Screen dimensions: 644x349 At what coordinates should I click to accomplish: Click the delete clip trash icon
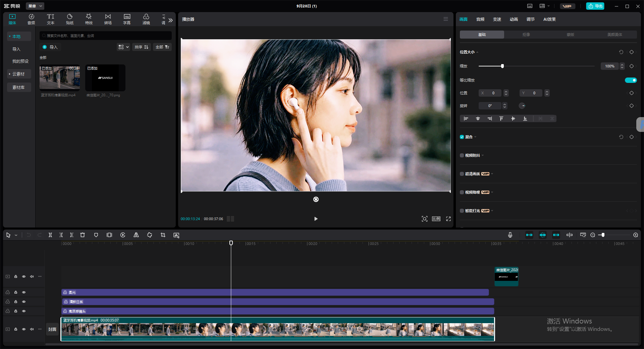pyautogui.click(x=83, y=235)
